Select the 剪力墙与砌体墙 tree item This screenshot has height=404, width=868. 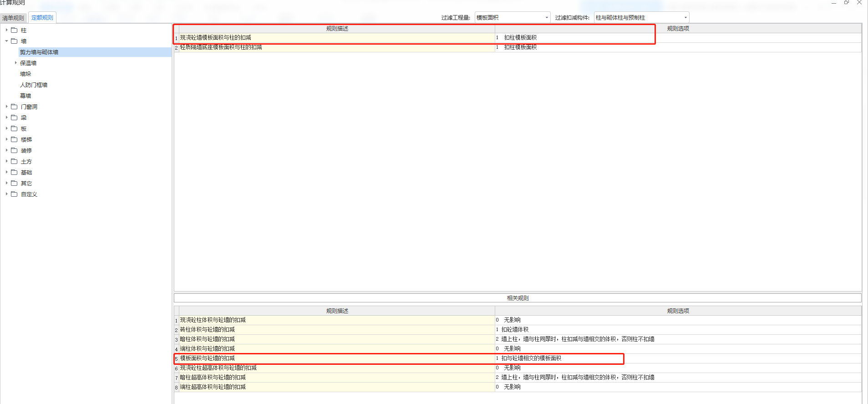click(39, 52)
